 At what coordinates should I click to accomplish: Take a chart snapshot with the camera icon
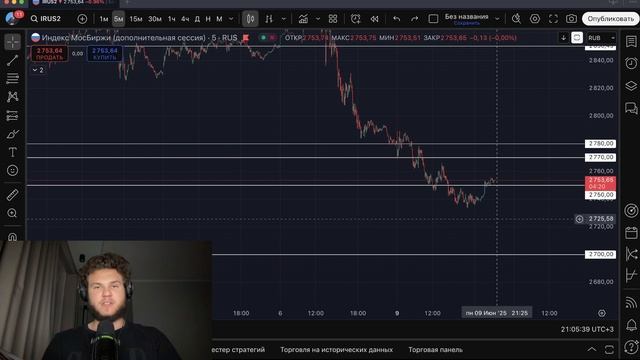pyautogui.click(x=571, y=19)
